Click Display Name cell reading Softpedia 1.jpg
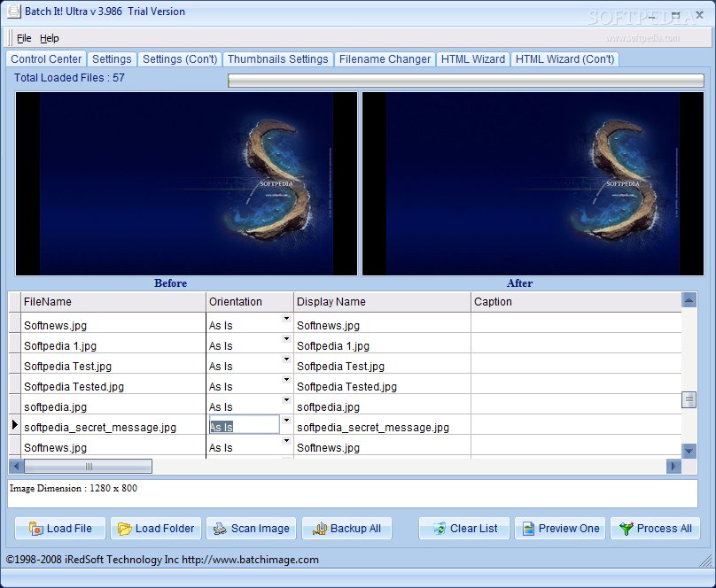This screenshot has width=716, height=588. tap(382, 344)
